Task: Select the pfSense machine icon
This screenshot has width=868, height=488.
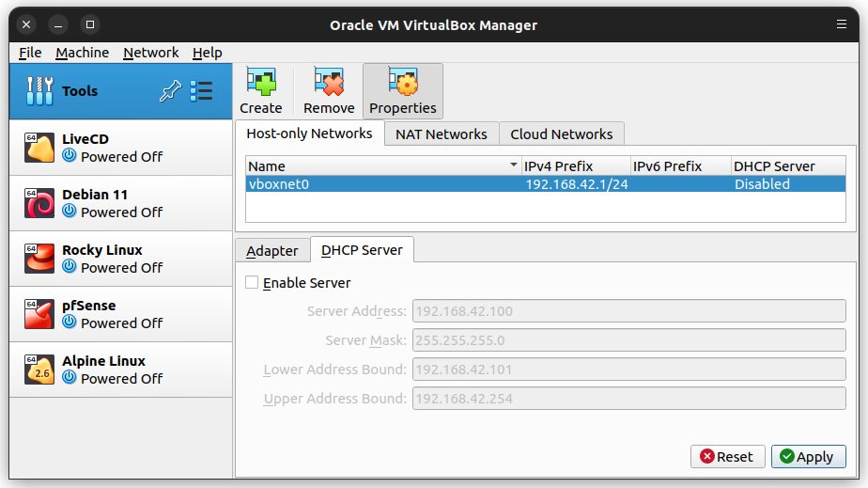Action: click(x=39, y=313)
